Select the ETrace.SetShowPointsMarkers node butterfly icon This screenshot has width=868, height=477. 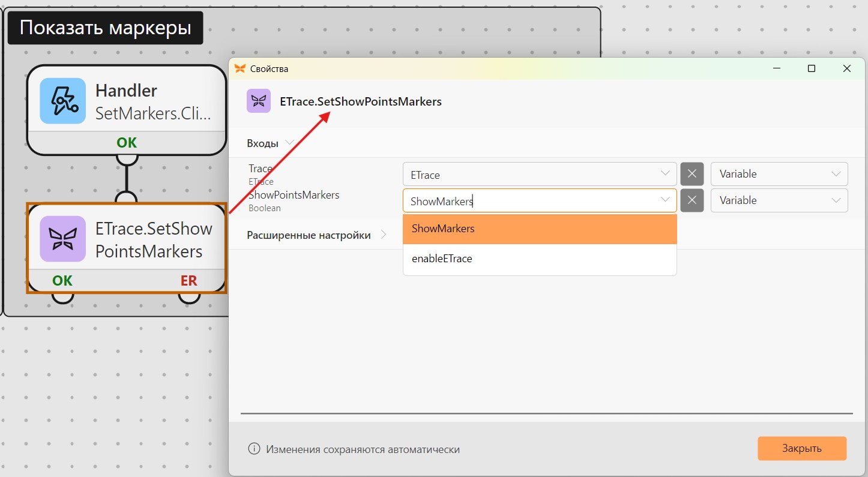point(63,239)
